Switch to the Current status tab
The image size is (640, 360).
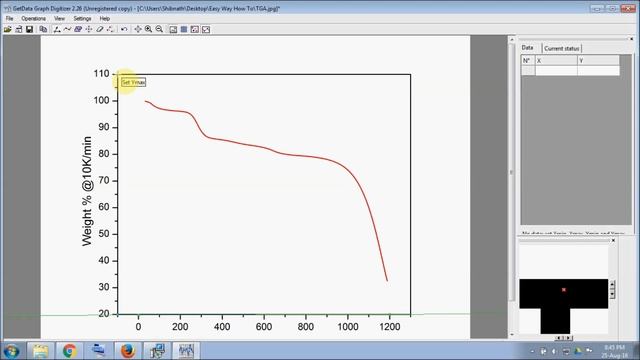point(562,48)
